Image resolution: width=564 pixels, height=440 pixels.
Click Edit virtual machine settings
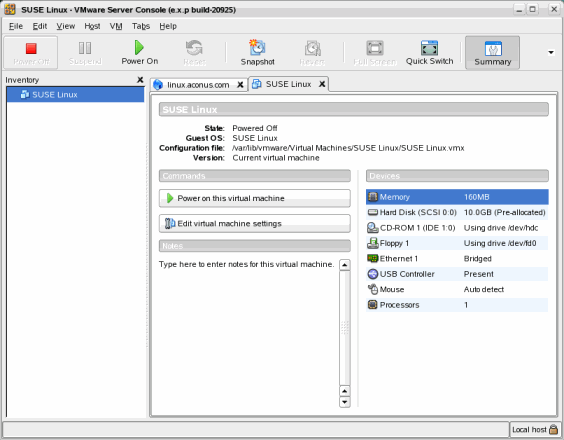pyautogui.click(x=255, y=223)
